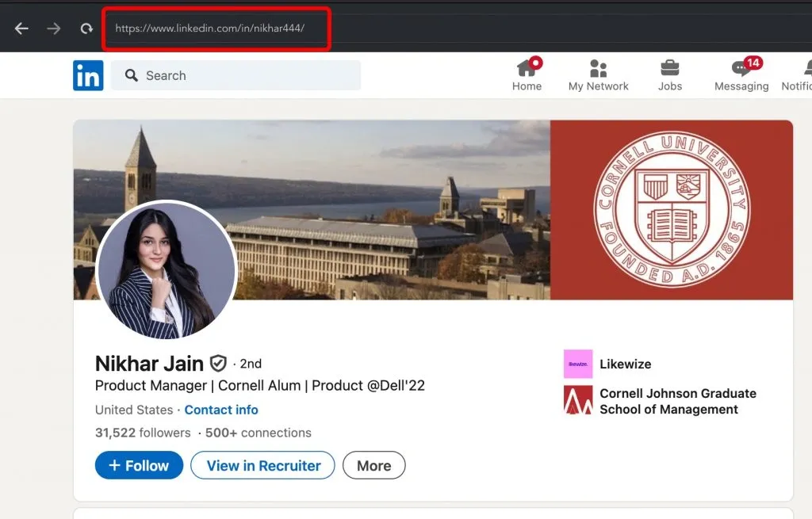
Task: Click the search magnifier icon
Action: tap(132, 75)
